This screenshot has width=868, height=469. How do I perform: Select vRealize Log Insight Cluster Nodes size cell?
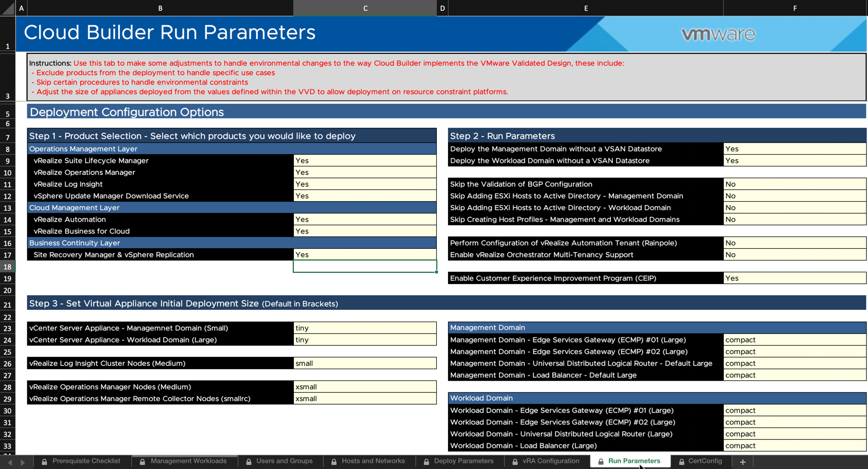click(x=364, y=364)
